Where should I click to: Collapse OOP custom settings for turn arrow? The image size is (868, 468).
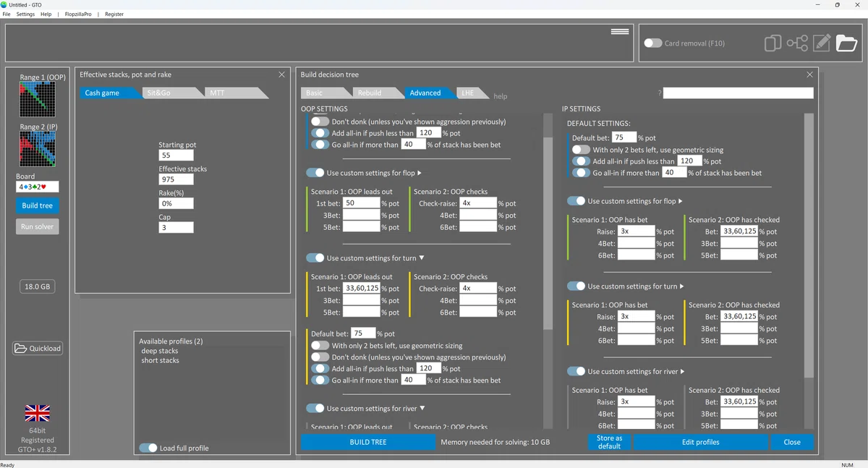pos(422,258)
